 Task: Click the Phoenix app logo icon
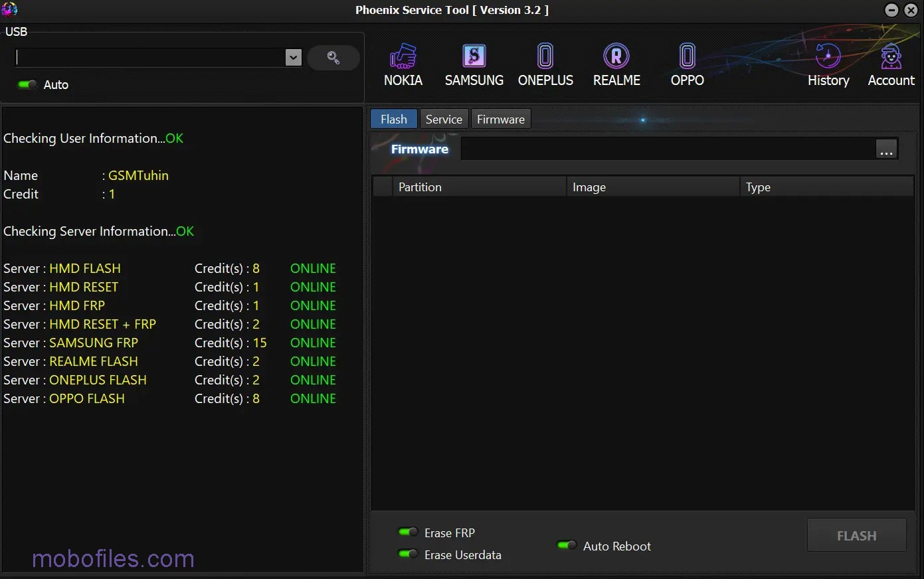(9, 9)
